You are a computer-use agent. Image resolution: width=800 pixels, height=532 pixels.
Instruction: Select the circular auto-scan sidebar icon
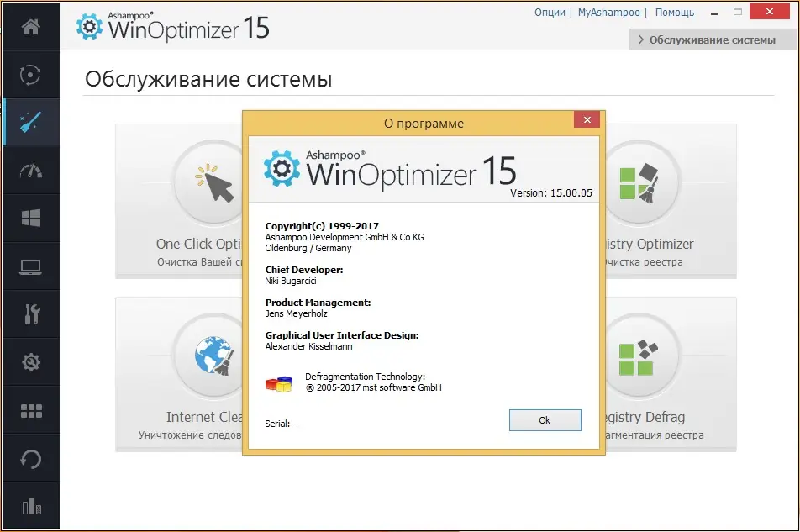point(30,75)
